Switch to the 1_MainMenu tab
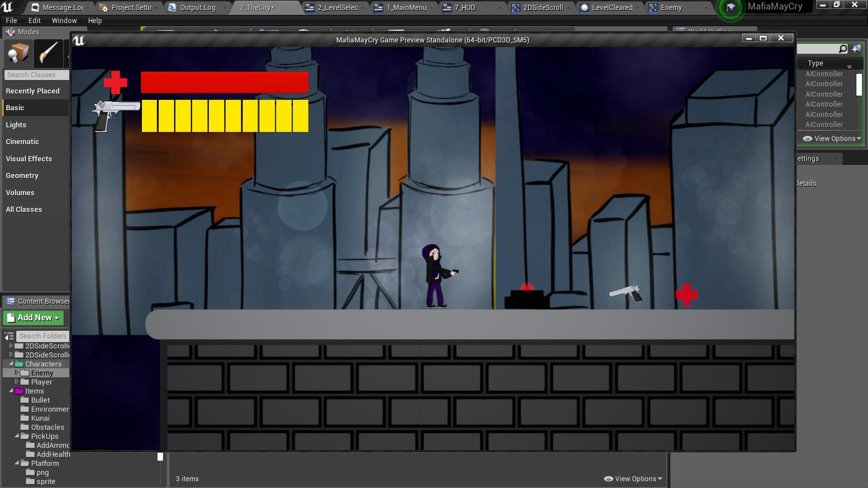This screenshot has width=868, height=488. [406, 8]
